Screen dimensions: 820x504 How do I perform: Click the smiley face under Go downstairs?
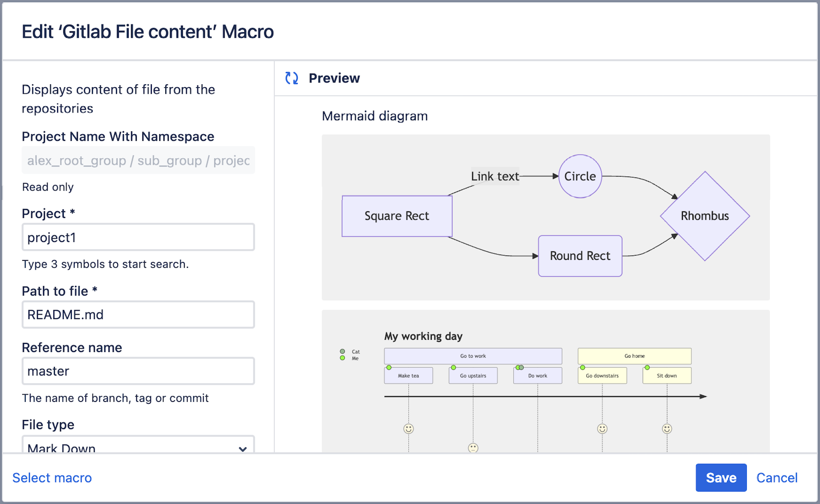(602, 428)
